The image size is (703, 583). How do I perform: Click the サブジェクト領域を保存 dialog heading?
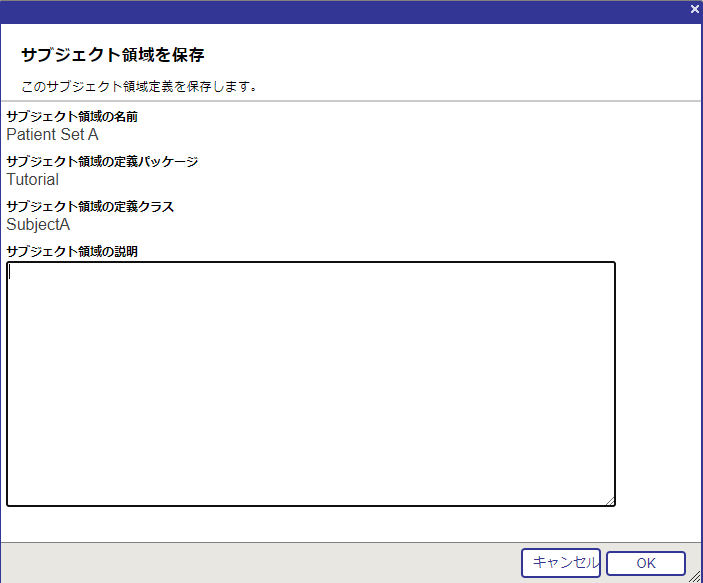point(113,54)
